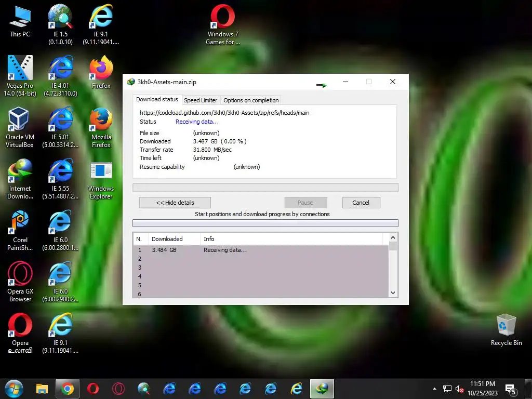This screenshot has width=532, height=399.
Task: Open the desktop shortcut labeled only Firefox
Action: 101,73
